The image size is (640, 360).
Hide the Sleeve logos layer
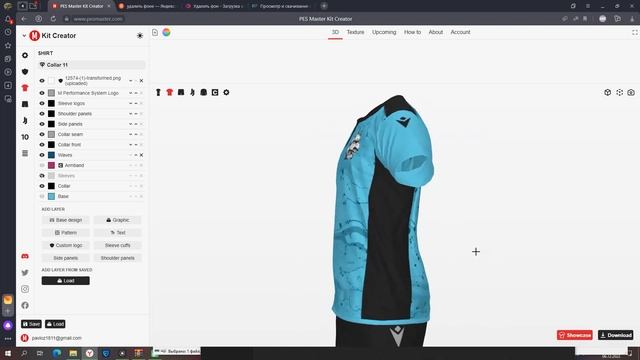pyautogui.click(x=42, y=103)
